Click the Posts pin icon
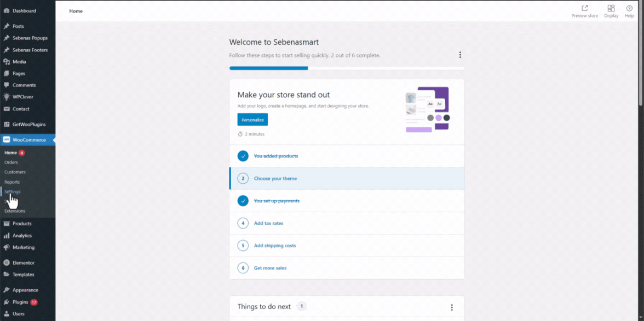This screenshot has width=644, height=321. pyautogui.click(x=7, y=26)
